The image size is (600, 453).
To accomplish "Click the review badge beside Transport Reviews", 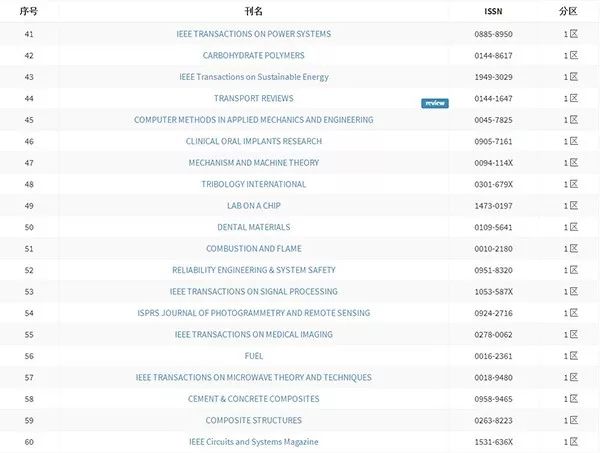I will tap(434, 103).
